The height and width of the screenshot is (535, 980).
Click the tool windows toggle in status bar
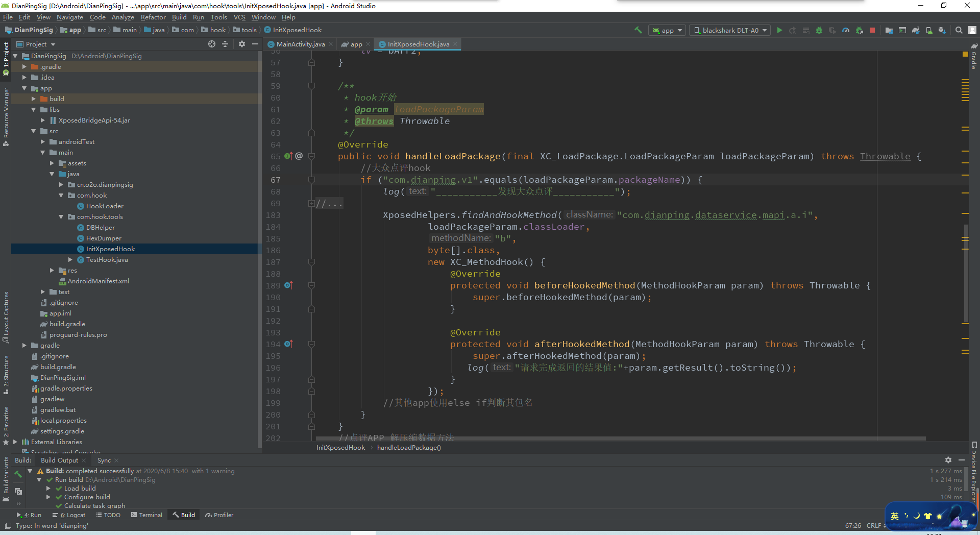click(x=8, y=526)
